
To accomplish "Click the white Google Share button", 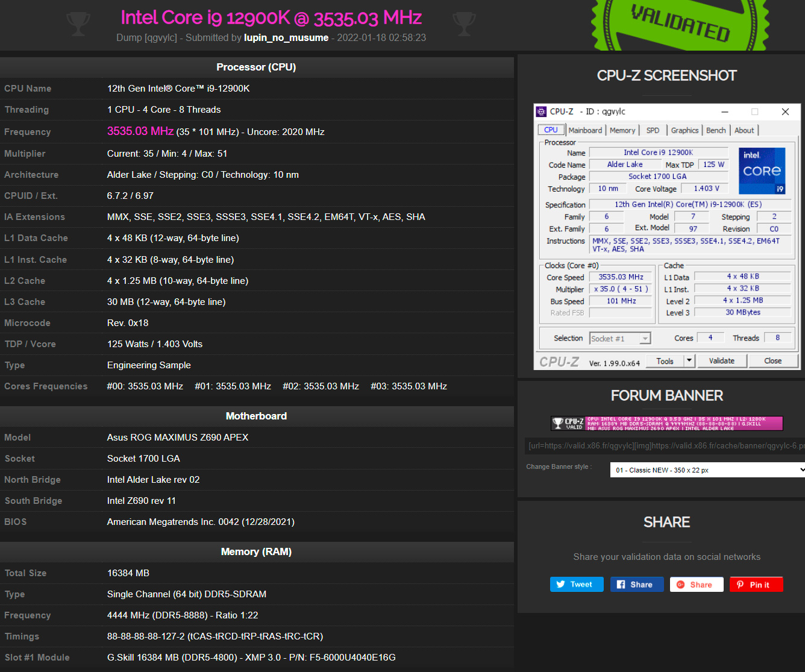I will [x=697, y=585].
